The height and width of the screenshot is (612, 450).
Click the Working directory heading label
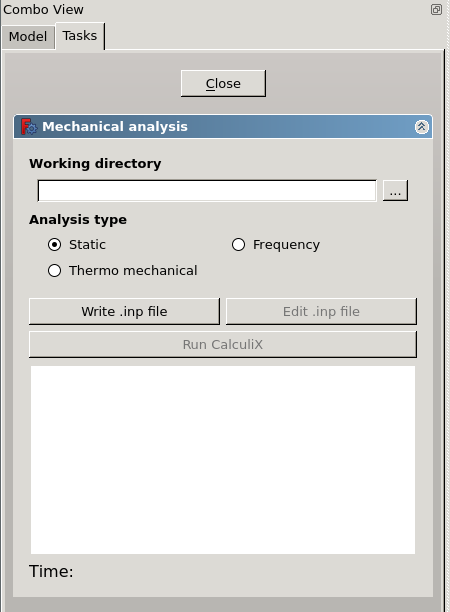click(x=95, y=164)
